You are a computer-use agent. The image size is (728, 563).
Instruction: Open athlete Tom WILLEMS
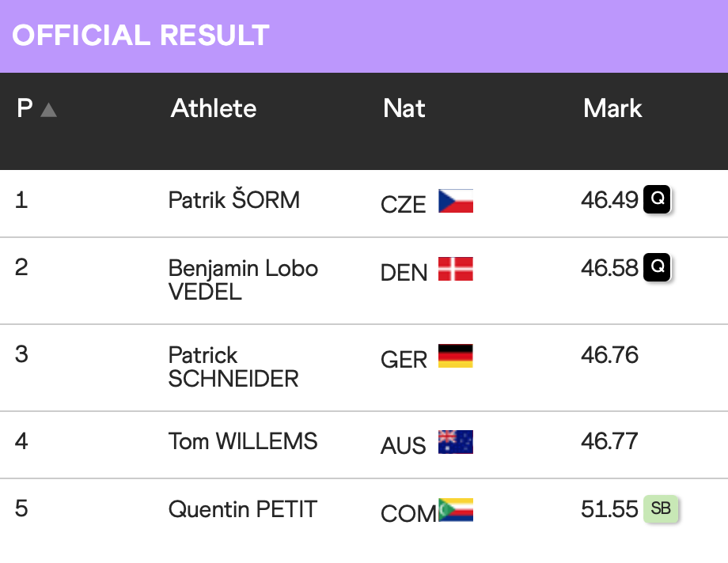[243, 441]
